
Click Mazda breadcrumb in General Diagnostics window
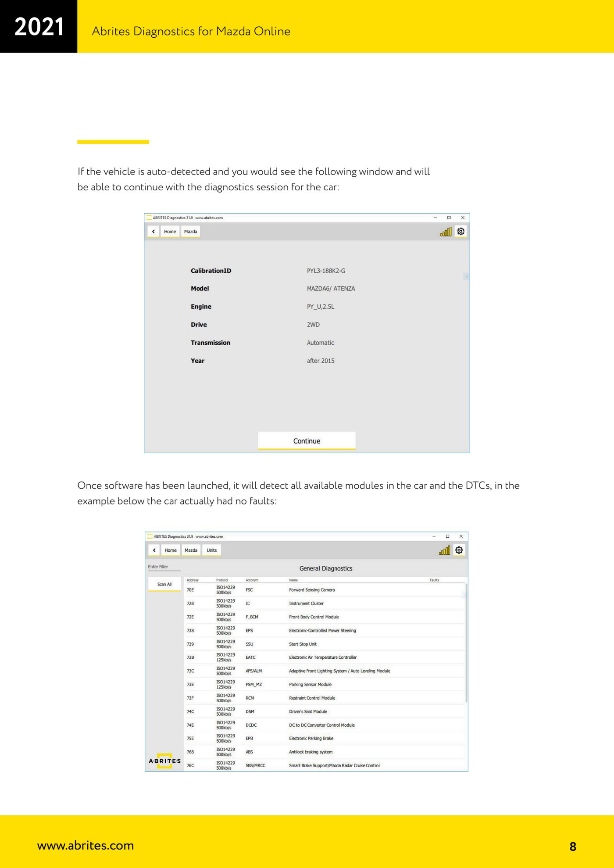[x=191, y=550]
